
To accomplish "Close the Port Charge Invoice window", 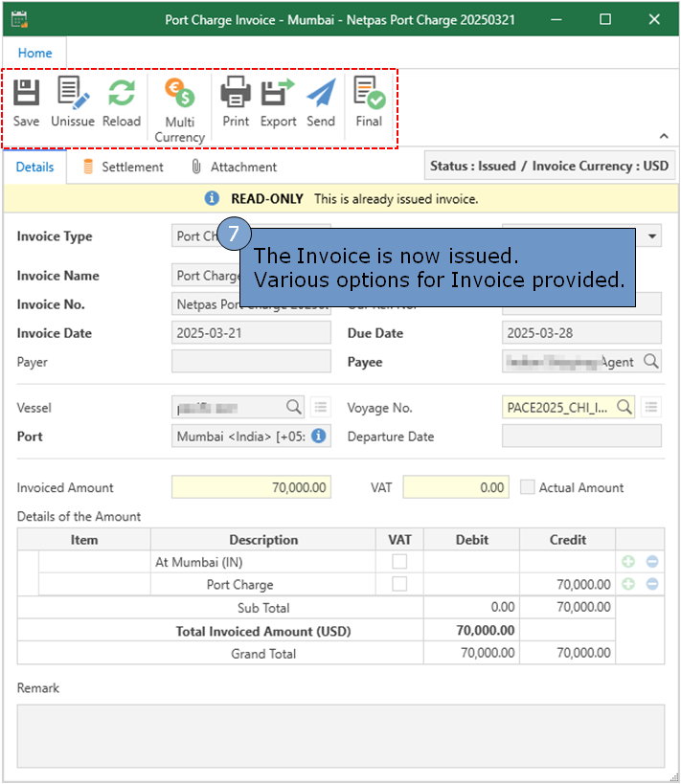I will (654, 19).
